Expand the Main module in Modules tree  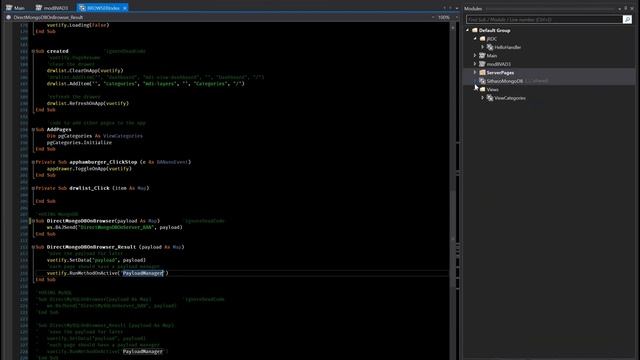pyautogui.click(x=475, y=56)
